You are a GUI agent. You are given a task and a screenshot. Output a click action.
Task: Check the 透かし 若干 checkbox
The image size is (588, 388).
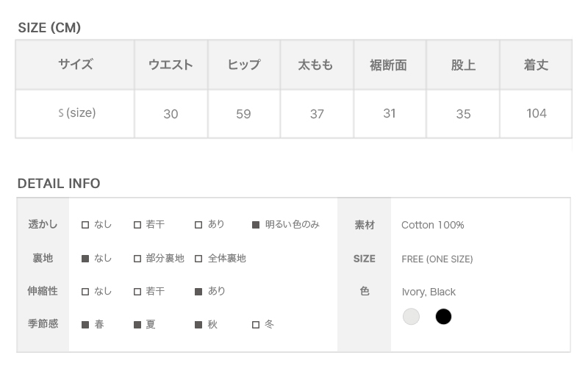tap(137, 225)
